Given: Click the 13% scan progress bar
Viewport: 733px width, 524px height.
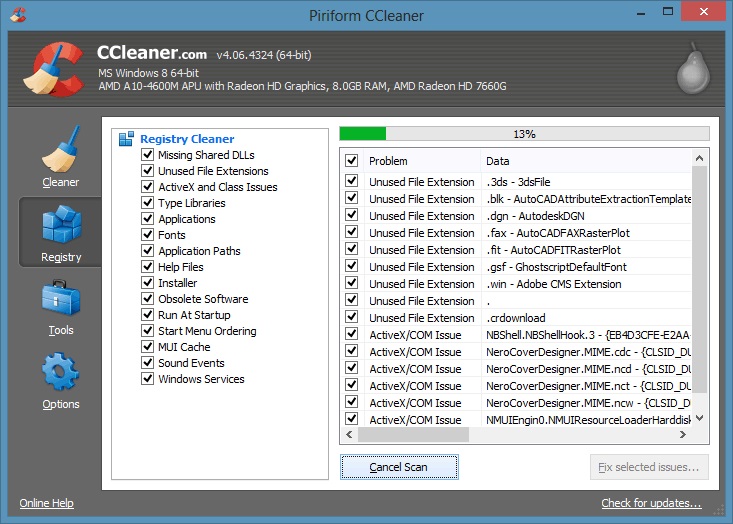Looking at the screenshot, I should (x=525, y=134).
